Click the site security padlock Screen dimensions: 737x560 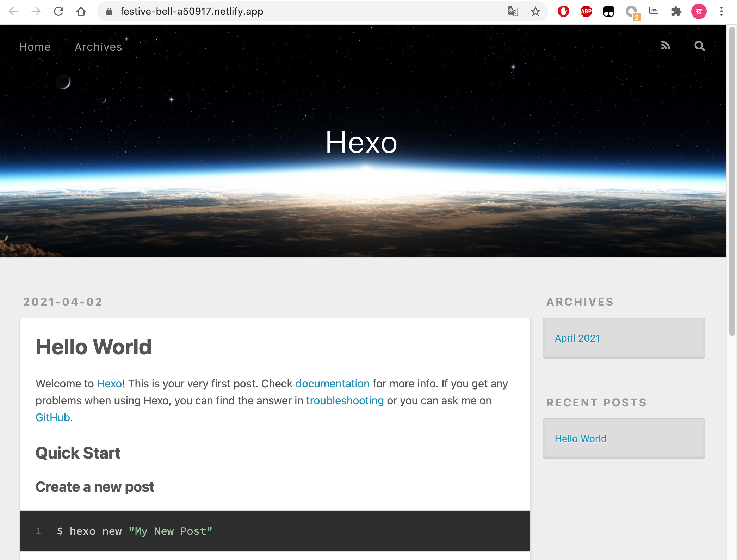109,11
